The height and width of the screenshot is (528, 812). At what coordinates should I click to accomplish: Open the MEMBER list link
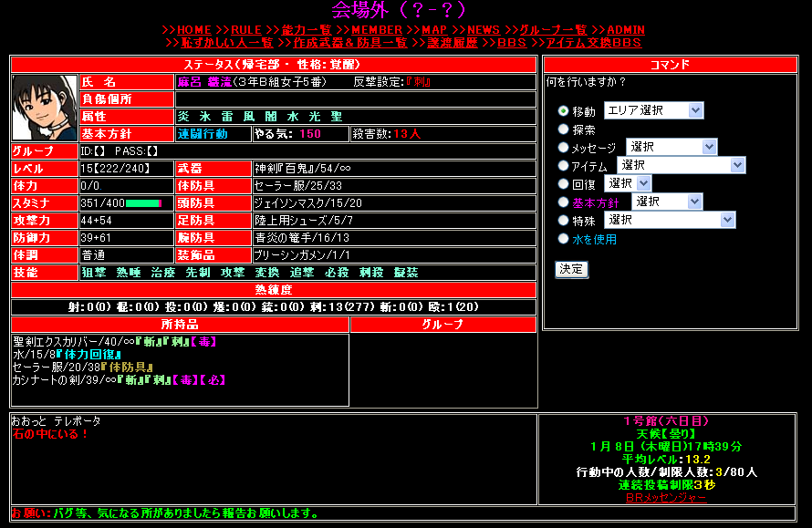coord(377,30)
